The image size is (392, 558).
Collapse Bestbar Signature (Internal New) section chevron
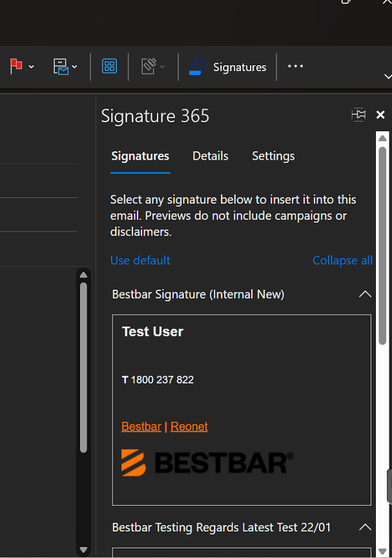point(365,294)
